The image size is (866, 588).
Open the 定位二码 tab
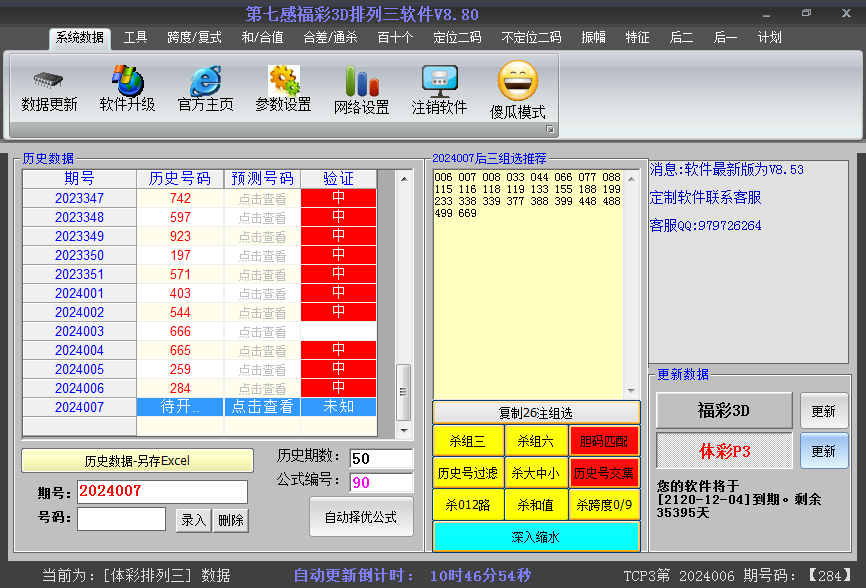point(457,38)
